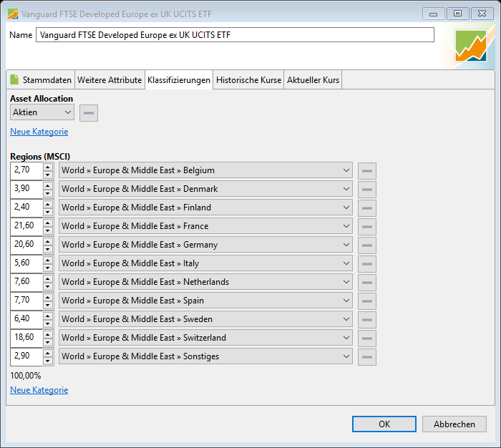The height and width of the screenshot is (448, 501).
Task: Click the 2,70 weight field for Belgium
Action: tap(27, 170)
